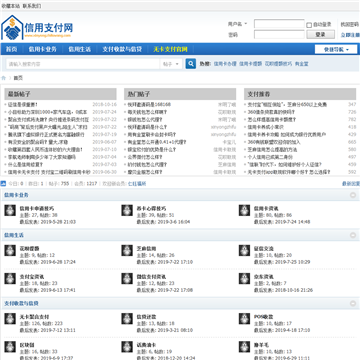Open the 芝麻信用 forum icon
The width and height of the screenshot is (360, 360).
click(x=127, y=251)
